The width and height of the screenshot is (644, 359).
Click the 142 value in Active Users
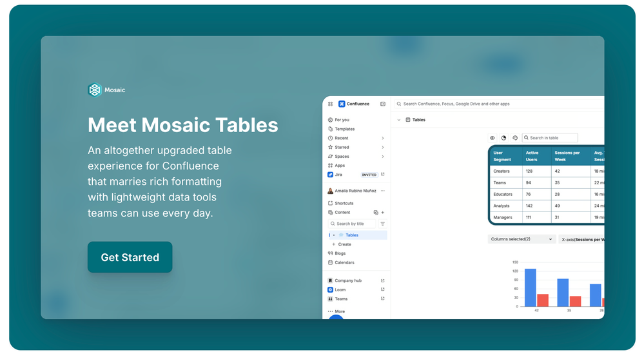[x=529, y=206]
